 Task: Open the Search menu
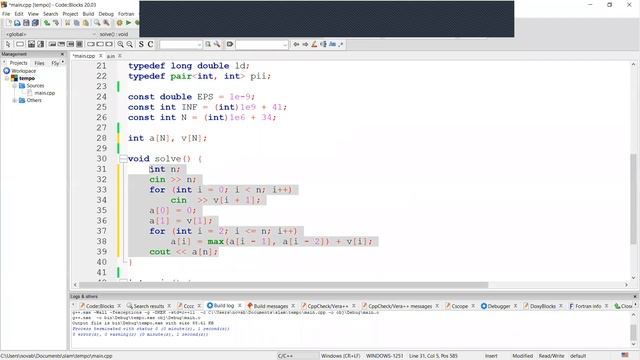click(51, 14)
